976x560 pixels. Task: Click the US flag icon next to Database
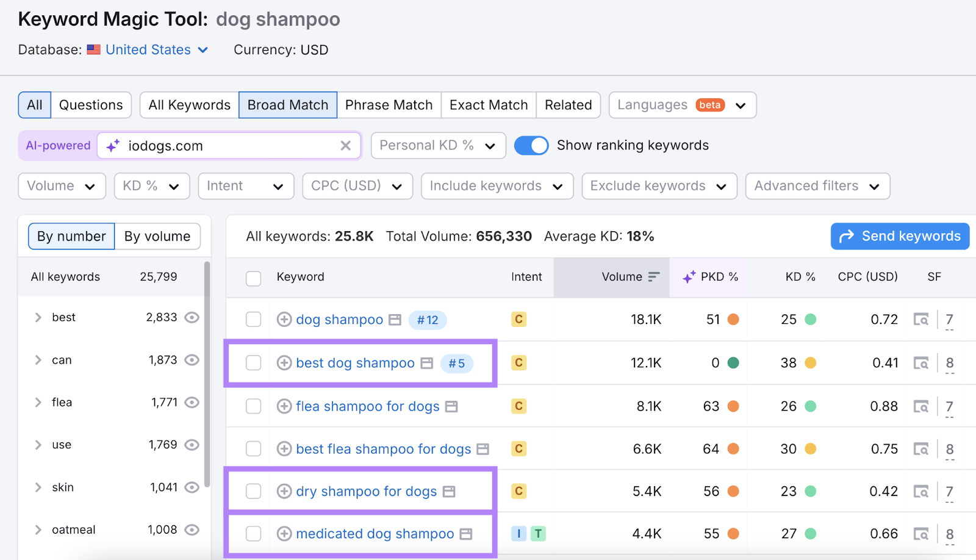[93, 49]
